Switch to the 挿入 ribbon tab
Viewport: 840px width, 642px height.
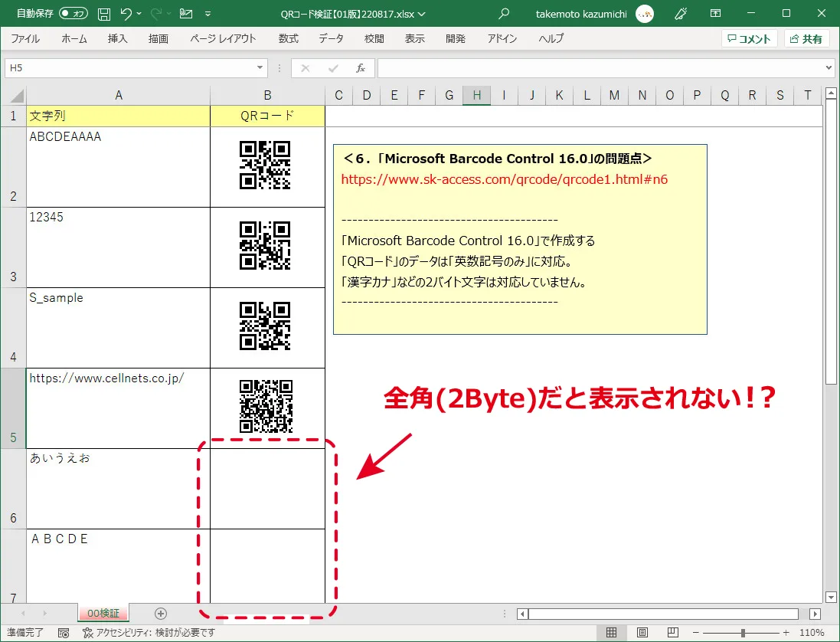(x=117, y=38)
